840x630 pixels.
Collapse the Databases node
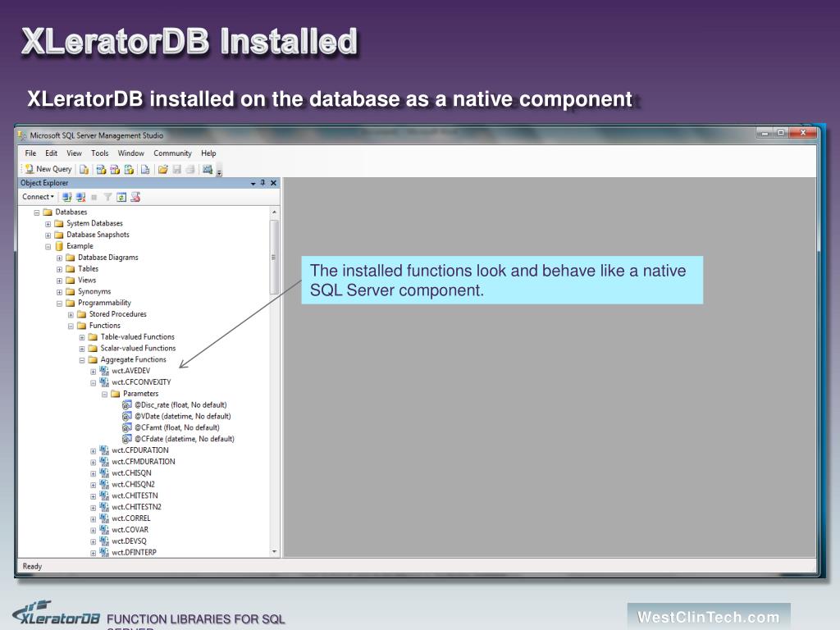(x=36, y=212)
